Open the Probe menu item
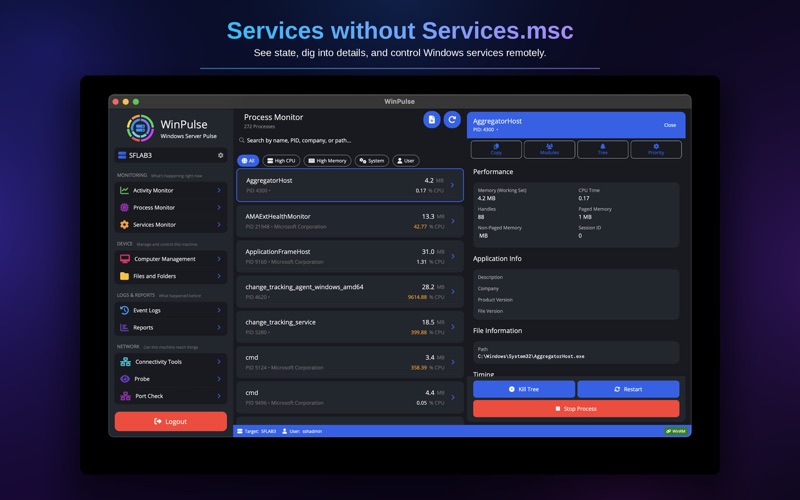Image resolution: width=800 pixels, height=500 pixels. [x=171, y=379]
